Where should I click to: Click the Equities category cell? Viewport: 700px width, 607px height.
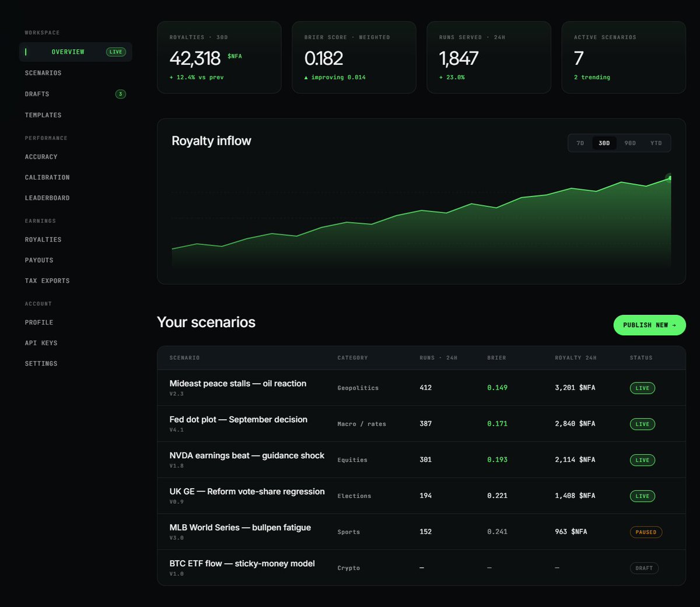(352, 461)
